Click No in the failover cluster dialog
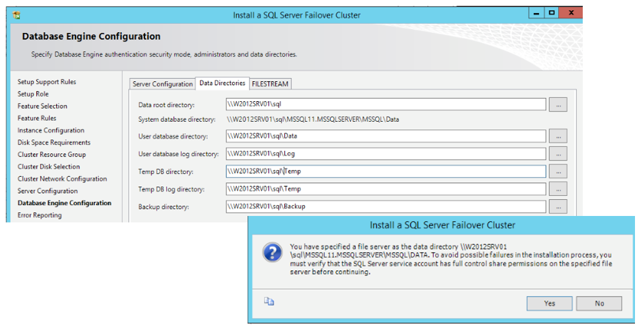The image size is (644, 332). click(x=600, y=304)
